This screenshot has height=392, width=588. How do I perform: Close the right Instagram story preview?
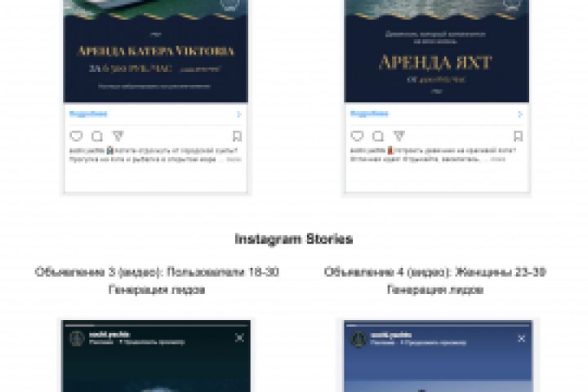[x=521, y=339]
